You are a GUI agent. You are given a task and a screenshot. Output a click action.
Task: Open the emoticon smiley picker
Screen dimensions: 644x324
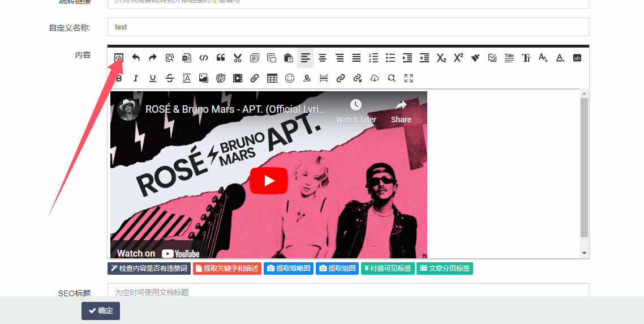(x=290, y=78)
